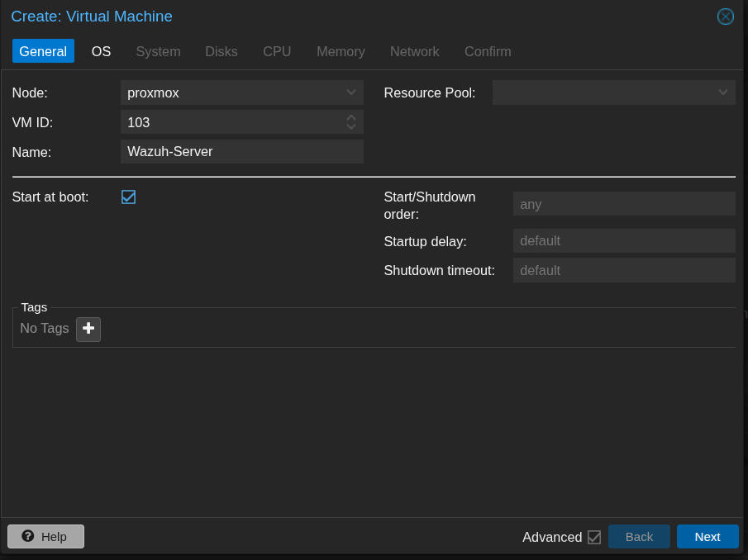The image size is (748, 560).
Task: Open the Resource Pool dropdown
Action: click(x=723, y=93)
